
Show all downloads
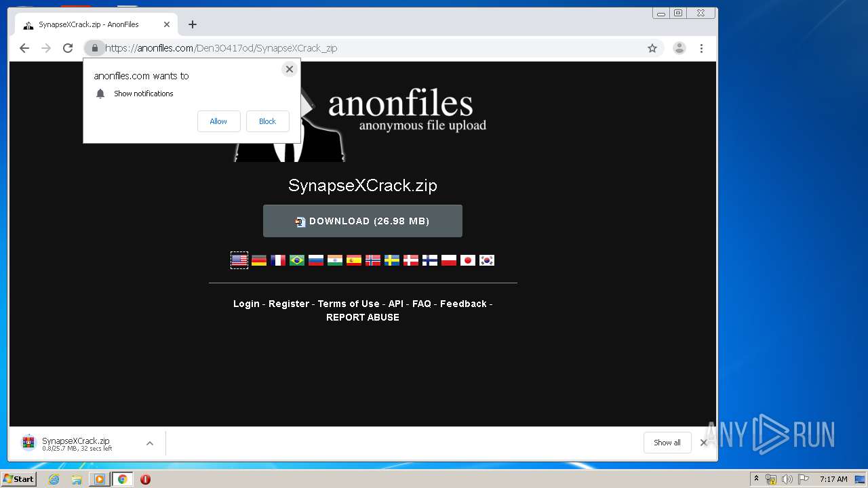point(667,443)
